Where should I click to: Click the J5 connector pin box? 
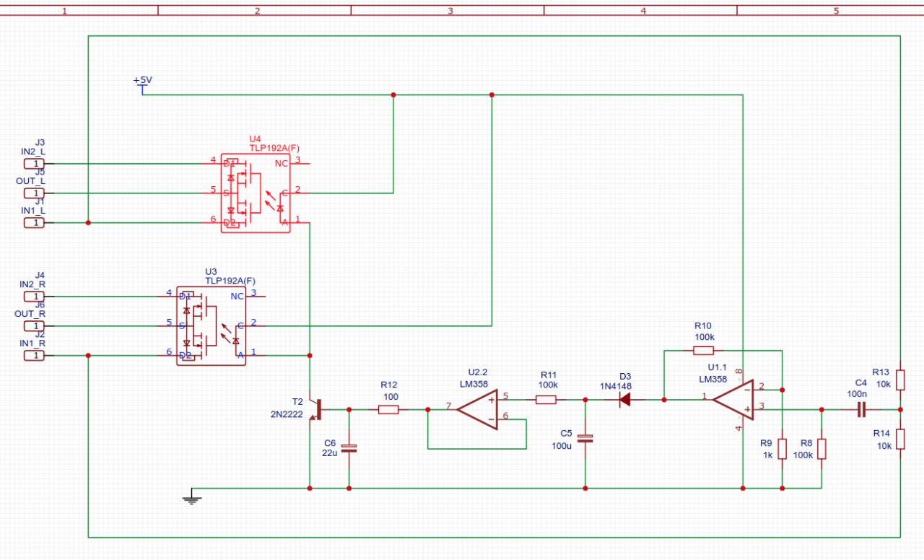coord(34,193)
